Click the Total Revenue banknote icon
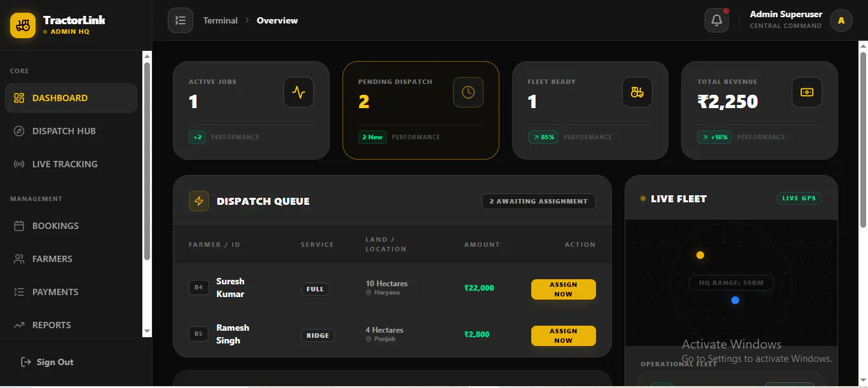The image size is (868, 388). point(807,92)
